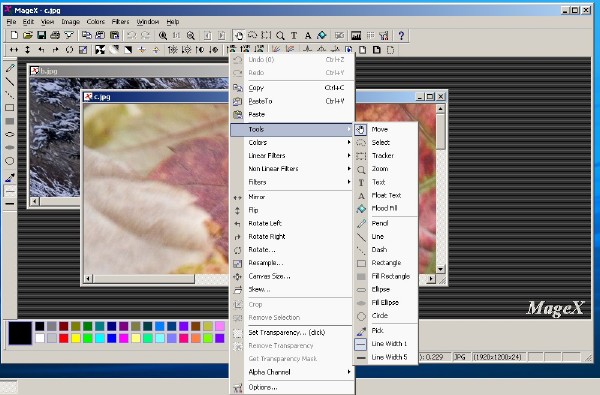Pick the white color swatch in palette
The width and height of the screenshot is (600, 395).
[x=40, y=338]
